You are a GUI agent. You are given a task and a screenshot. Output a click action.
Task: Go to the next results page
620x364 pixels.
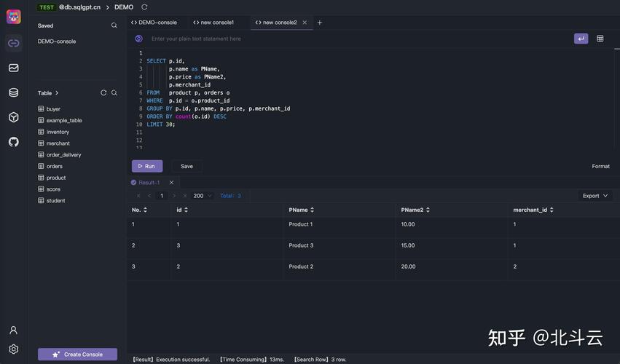(x=174, y=196)
